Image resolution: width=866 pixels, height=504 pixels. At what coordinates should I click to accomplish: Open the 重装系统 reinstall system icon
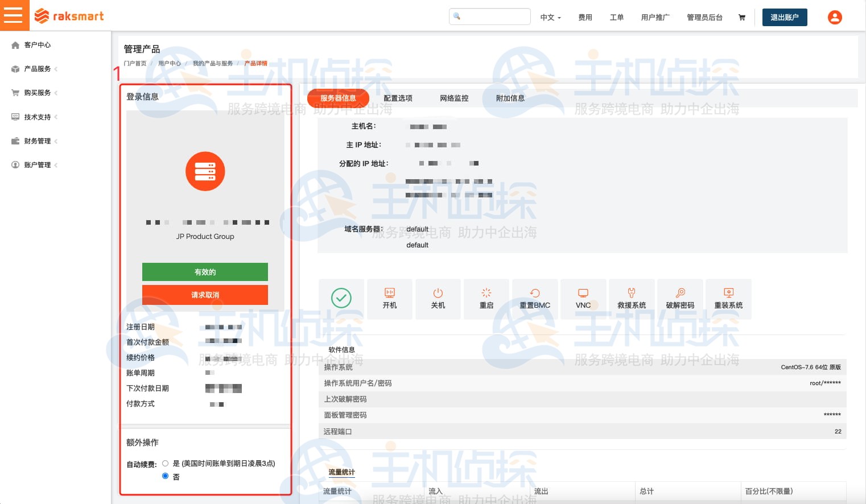point(728,299)
